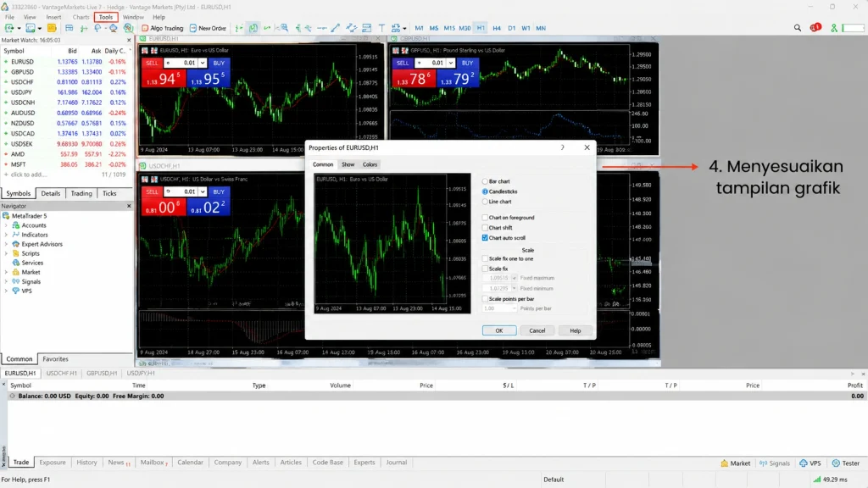Open the Ticks tab in Market Watch

click(109, 194)
